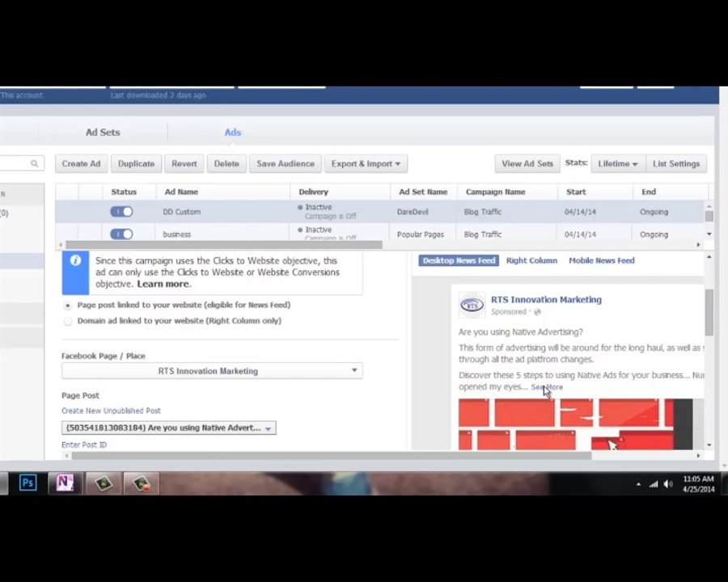This screenshot has height=582, width=728.
Task: Click the search magnifier icon
Action: point(34,163)
